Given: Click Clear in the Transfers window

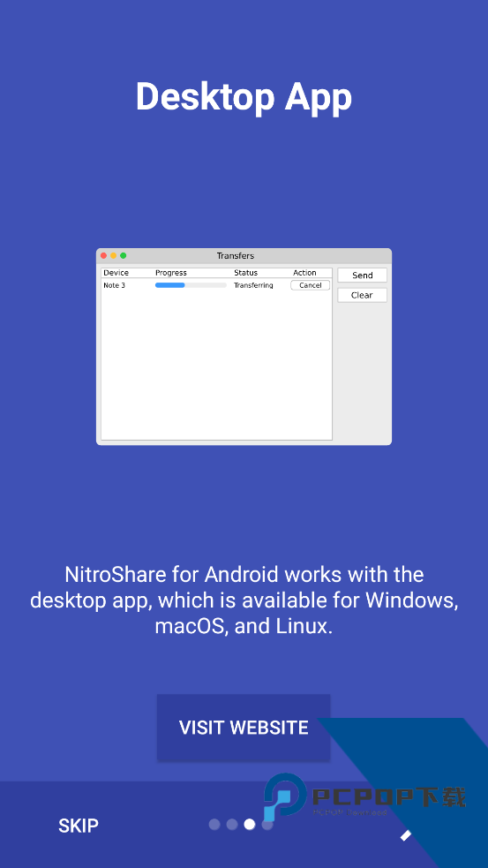Looking at the screenshot, I should click(363, 295).
